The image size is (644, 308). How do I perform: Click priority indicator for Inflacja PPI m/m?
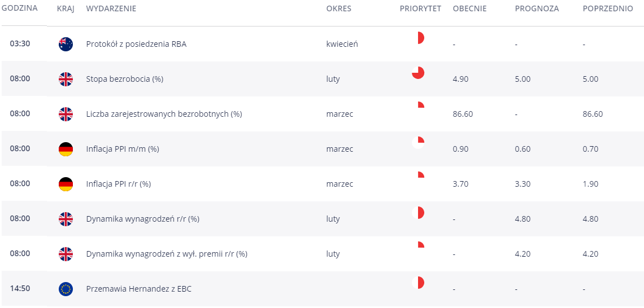(418, 143)
